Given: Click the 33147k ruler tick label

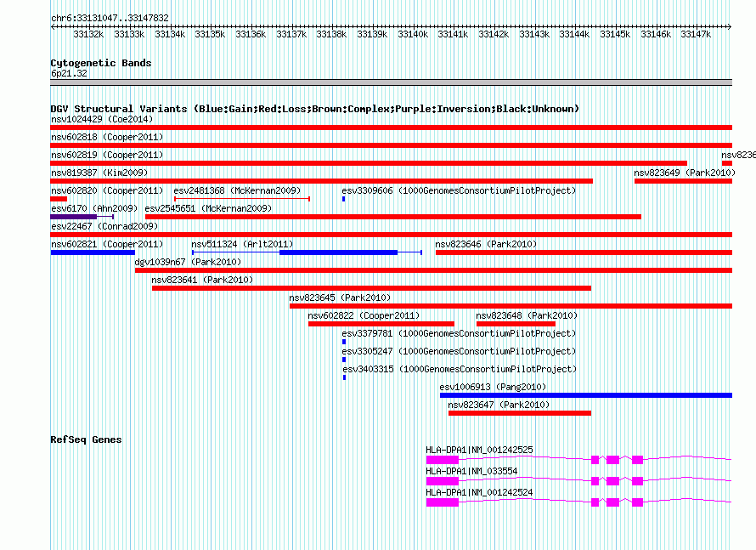Looking at the screenshot, I should click(696, 34).
